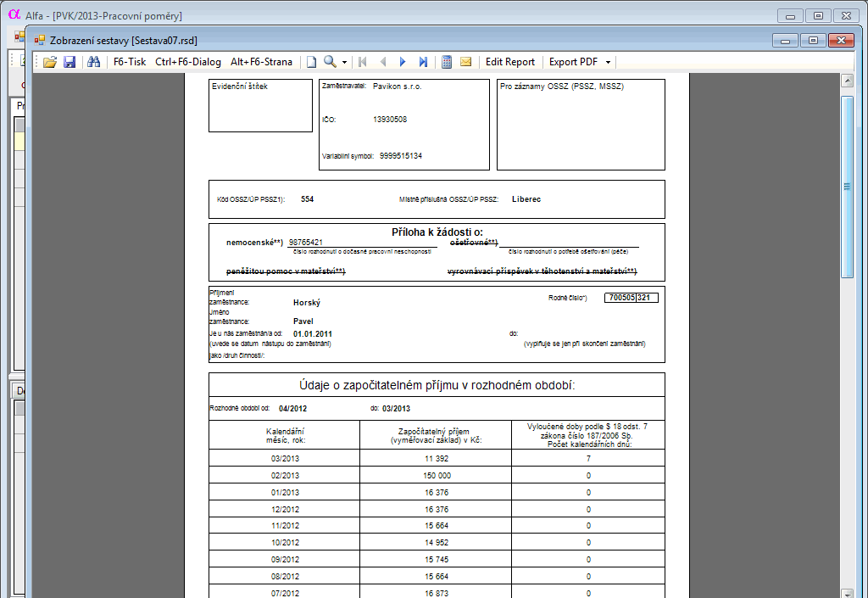Grab the vertical scrollbar thumb
868x598 pixels.
coord(847,187)
